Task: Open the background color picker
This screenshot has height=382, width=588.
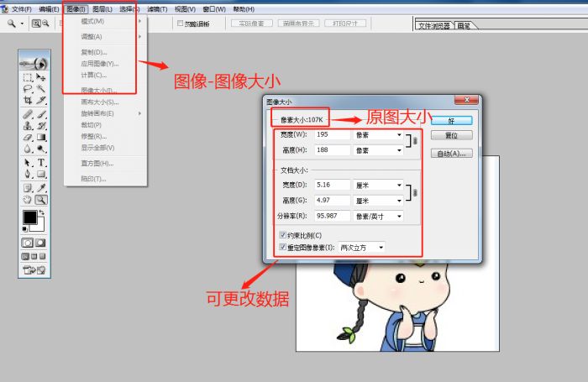Action: 40,228
